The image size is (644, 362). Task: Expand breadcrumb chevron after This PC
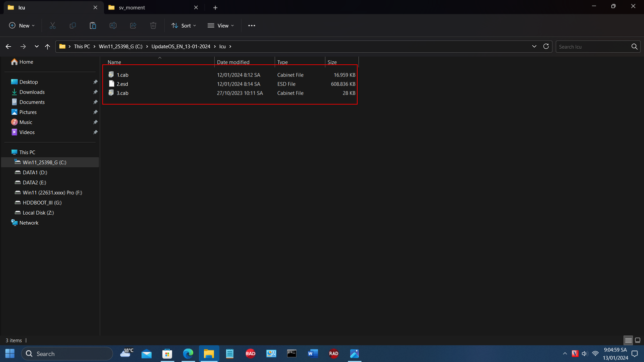pyautogui.click(x=95, y=46)
